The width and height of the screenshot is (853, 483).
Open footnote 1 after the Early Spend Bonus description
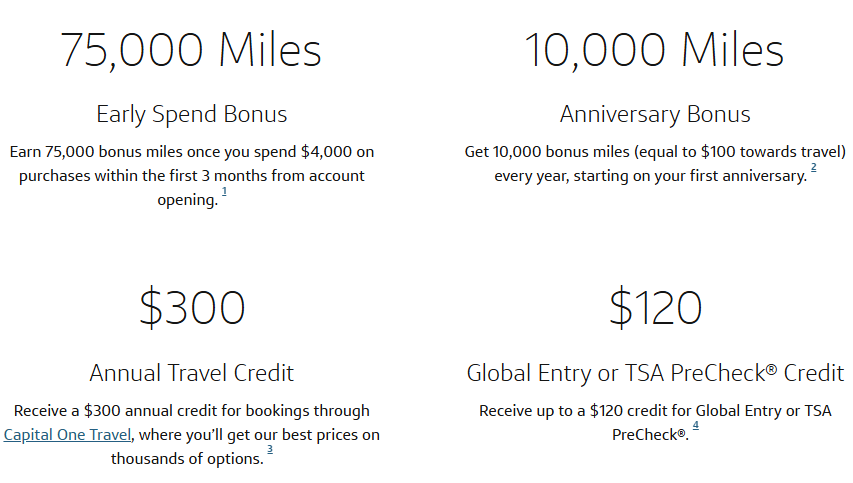(x=225, y=192)
